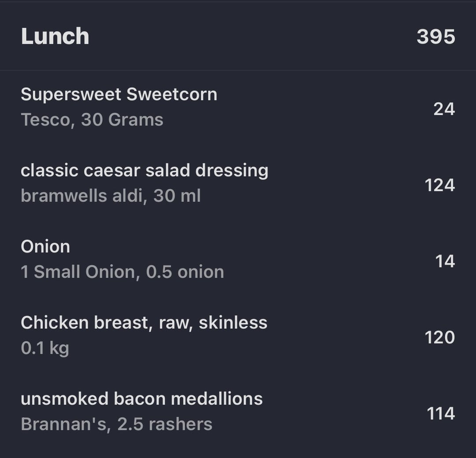The image size is (476, 458).
Task: Select the 395 lunch calorie total
Action: pyautogui.click(x=435, y=37)
